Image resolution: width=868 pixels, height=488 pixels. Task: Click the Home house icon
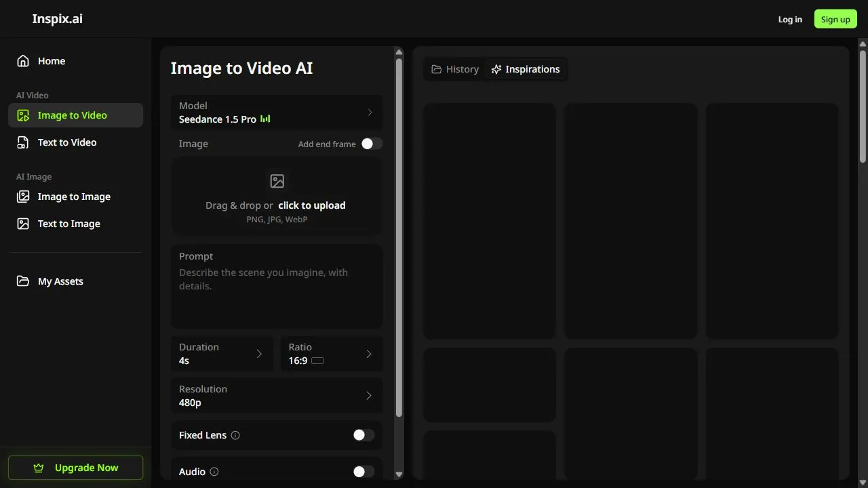23,61
